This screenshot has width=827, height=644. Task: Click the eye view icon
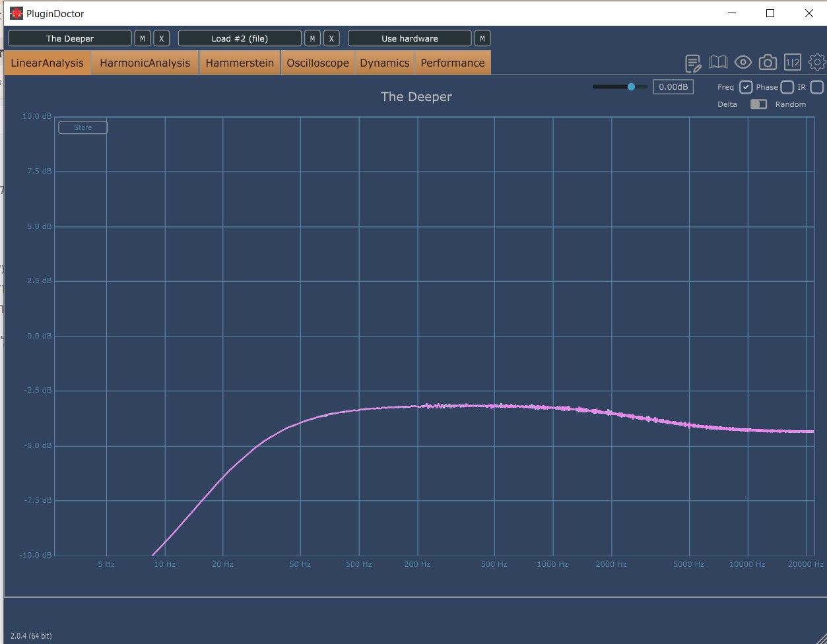point(743,63)
